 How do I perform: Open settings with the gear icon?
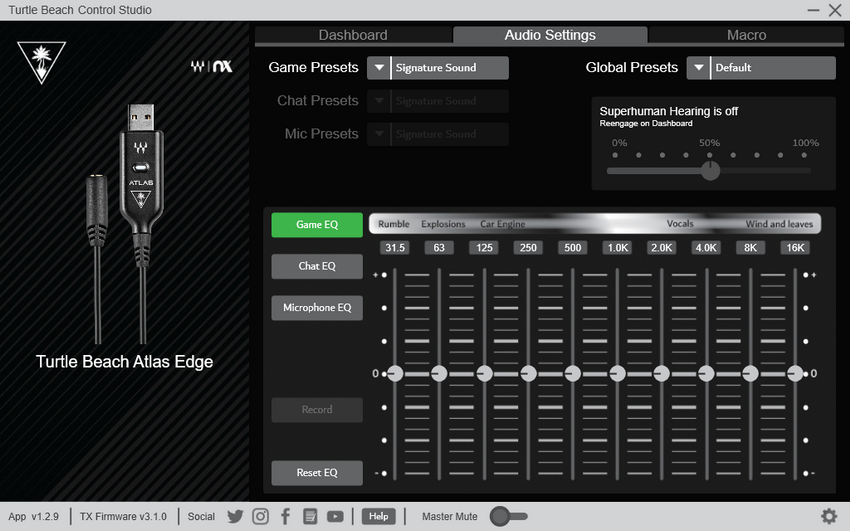(x=828, y=516)
